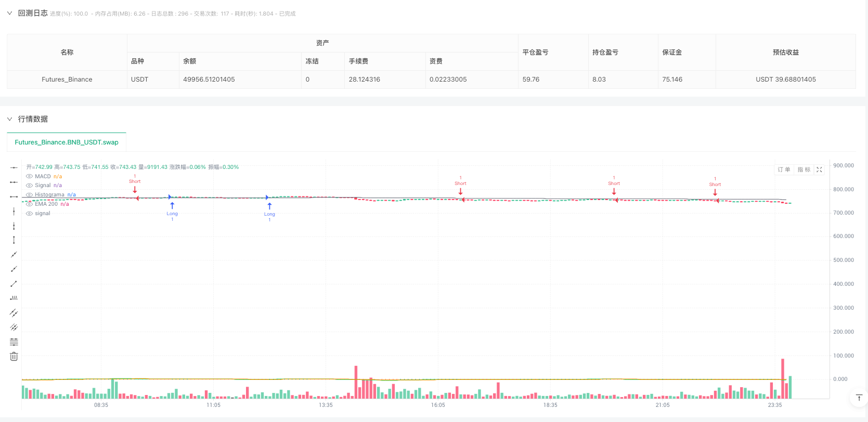Image resolution: width=868 pixels, height=422 pixels.
Task: Click the 保证金 column header
Action: coord(687,52)
